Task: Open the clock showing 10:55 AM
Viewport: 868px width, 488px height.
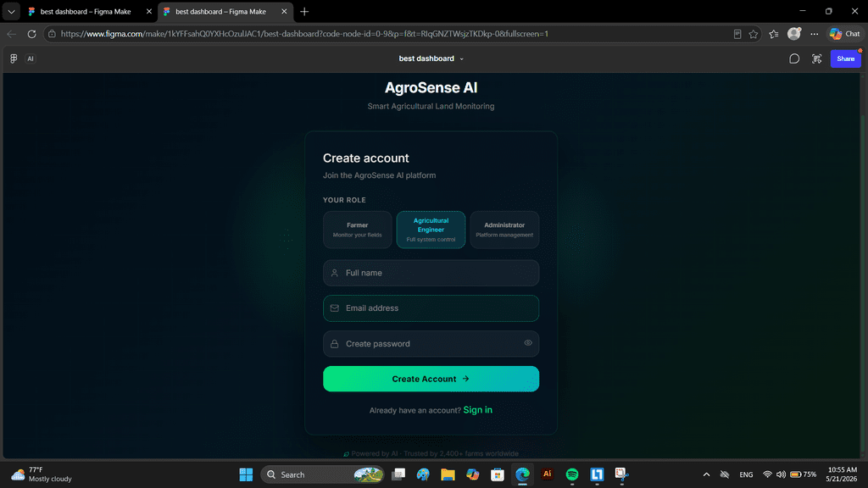Action: click(842, 474)
